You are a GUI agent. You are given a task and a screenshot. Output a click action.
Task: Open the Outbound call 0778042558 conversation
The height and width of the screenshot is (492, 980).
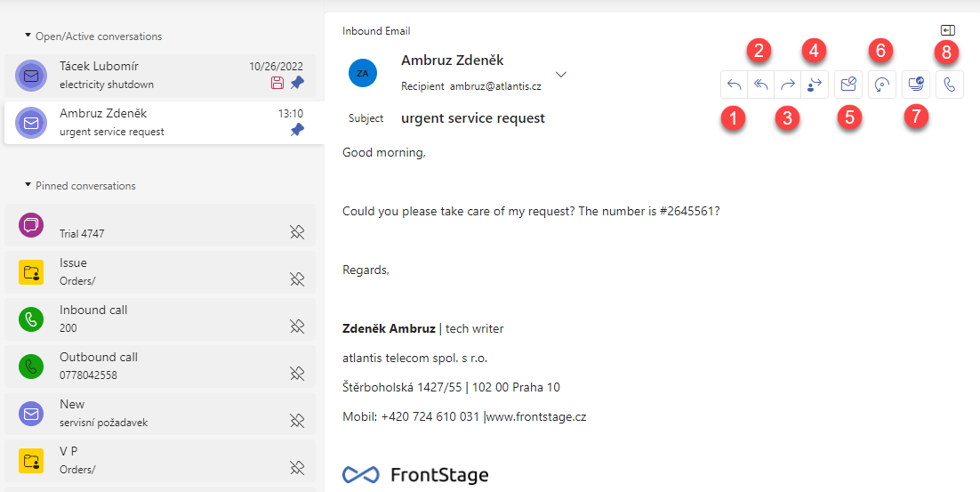point(160,367)
